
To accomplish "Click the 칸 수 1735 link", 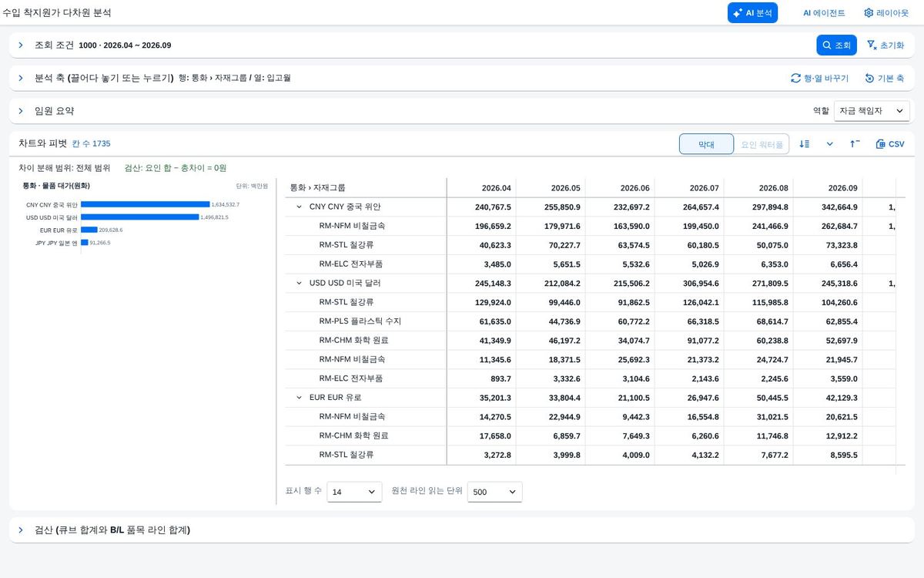I will (92, 144).
